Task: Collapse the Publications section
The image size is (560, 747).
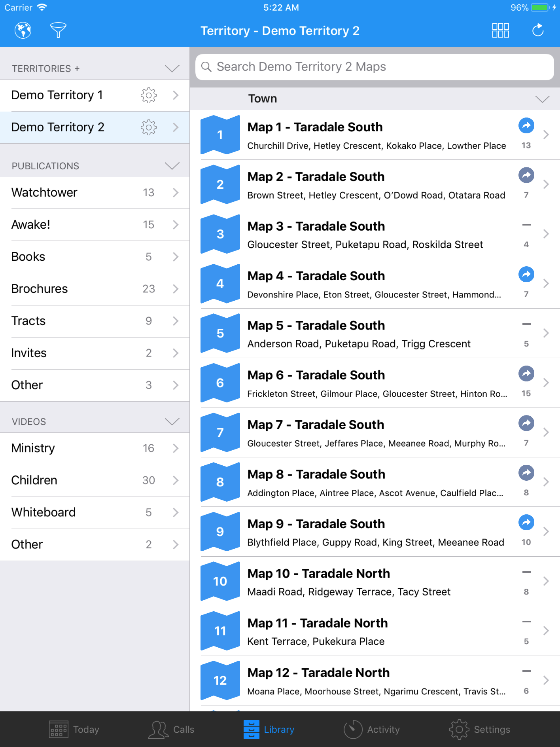Action: point(172,166)
